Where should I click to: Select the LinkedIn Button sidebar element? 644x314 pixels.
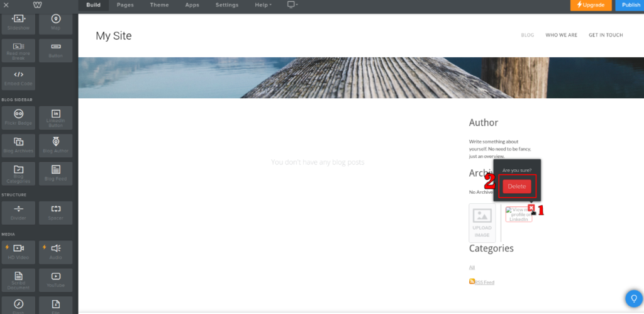[x=55, y=118]
